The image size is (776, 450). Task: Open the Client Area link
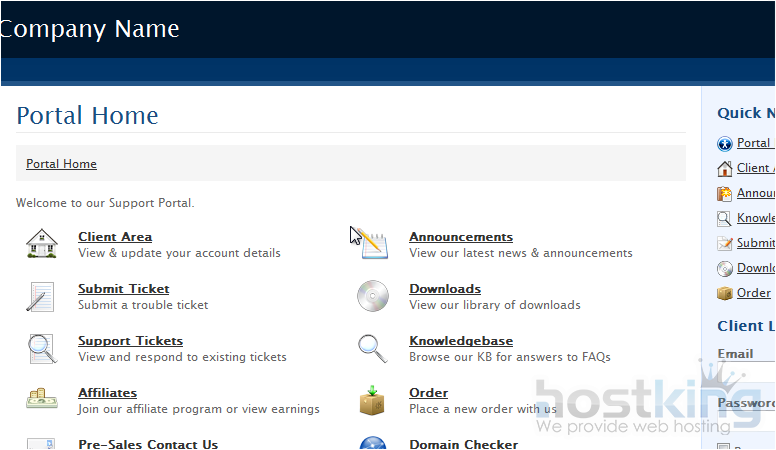(115, 237)
